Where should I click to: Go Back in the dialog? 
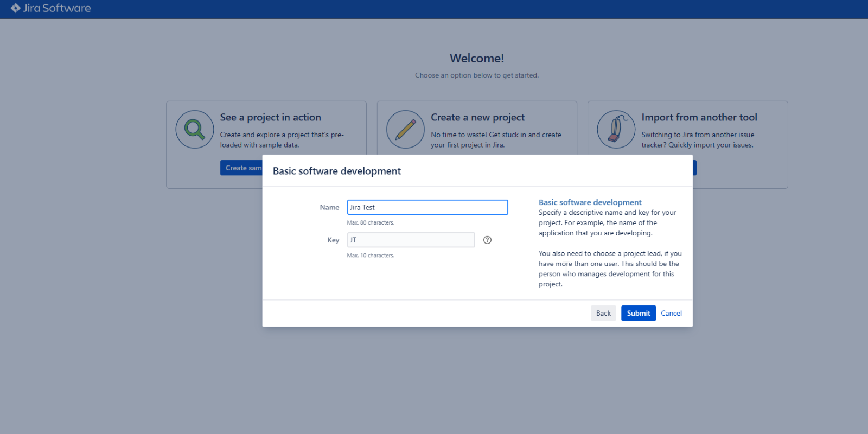point(603,313)
